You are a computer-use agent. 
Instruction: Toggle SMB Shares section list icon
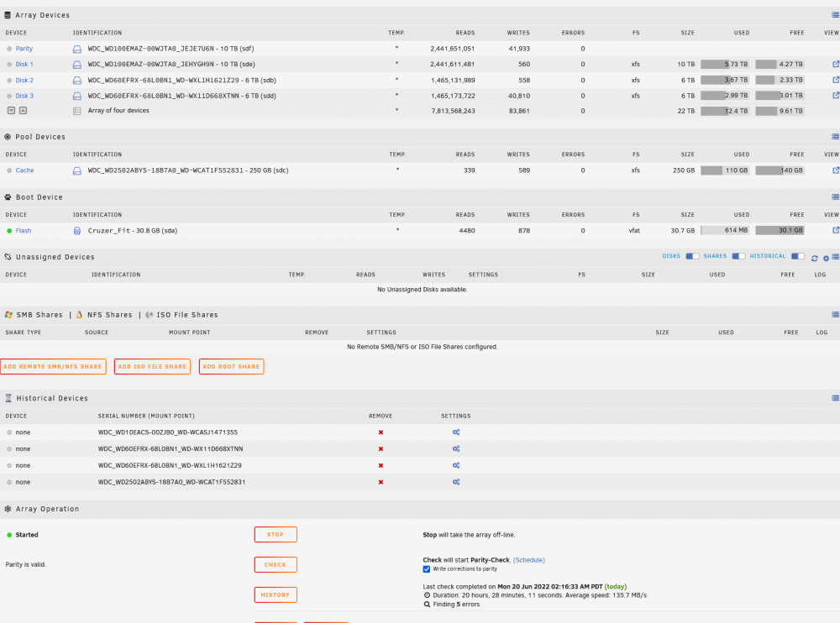835,315
